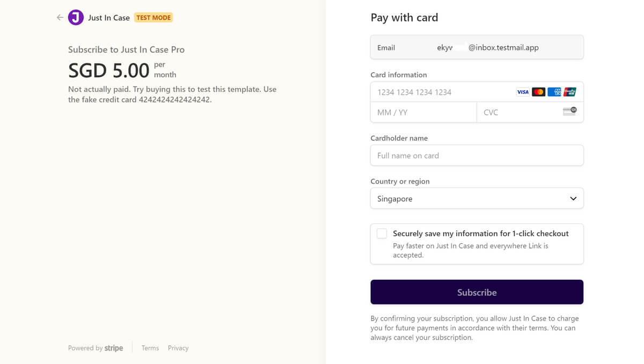Viewport: 644px width, 364px height.
Task: Open the Terms link
Action: [x=150, y=348]
